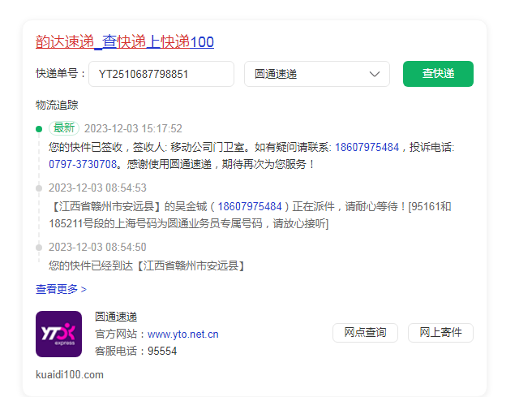Click the timeline dot for 08:54:53
The image size is (532, 397).
coord(39,188)
